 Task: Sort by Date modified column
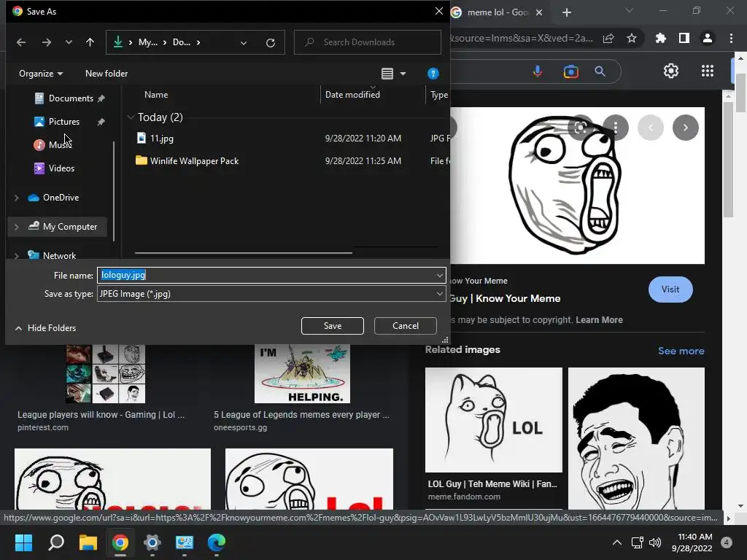(352, 95)
